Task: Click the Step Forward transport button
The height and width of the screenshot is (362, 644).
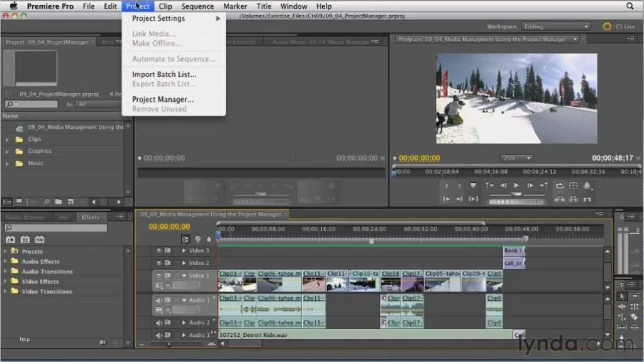Action: 530,185
